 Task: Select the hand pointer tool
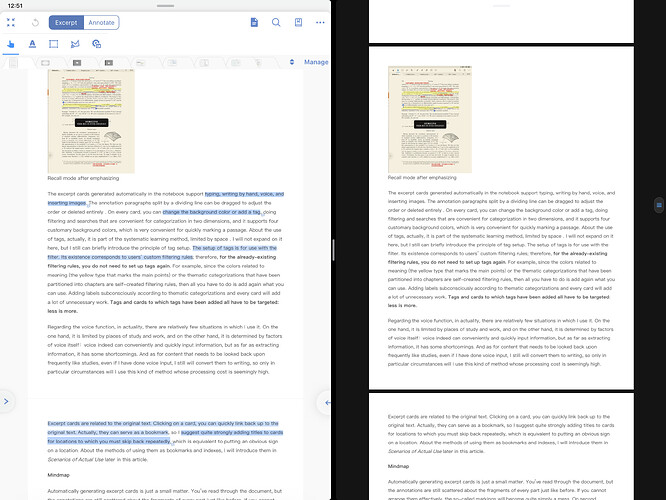coord(11,44)
